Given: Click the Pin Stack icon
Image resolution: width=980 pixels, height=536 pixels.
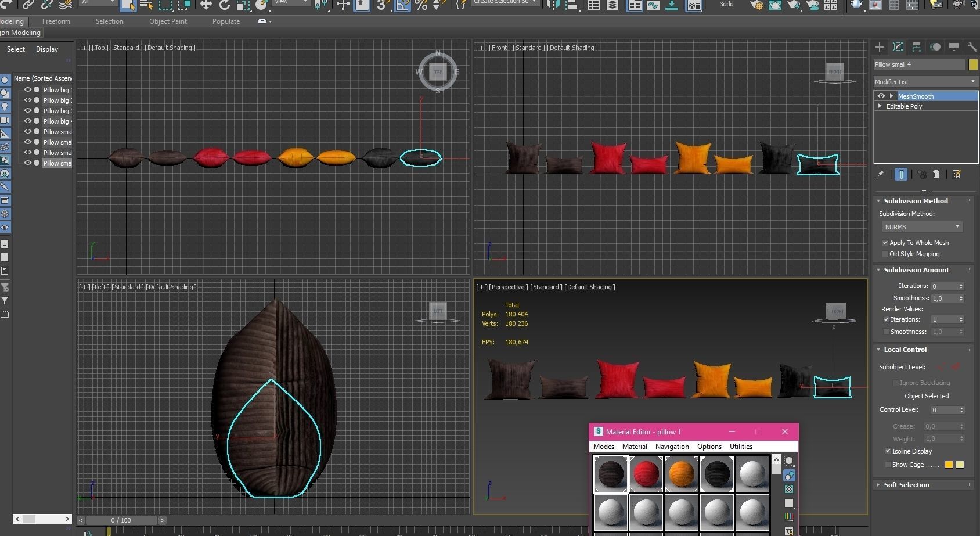Looking at the screenshot, I should (x=880, y=174).
